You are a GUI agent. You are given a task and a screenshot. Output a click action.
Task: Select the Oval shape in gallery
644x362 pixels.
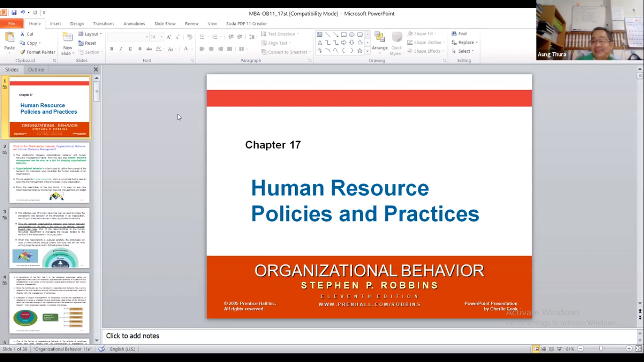click(x=352, y=34)
